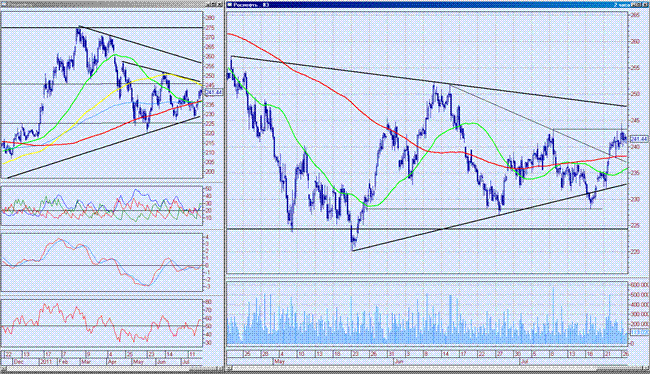Click right scroll arrow of left chart scrollbar
Image resolution: width=650 pixels, height=374 pixels.
[220, 369]
